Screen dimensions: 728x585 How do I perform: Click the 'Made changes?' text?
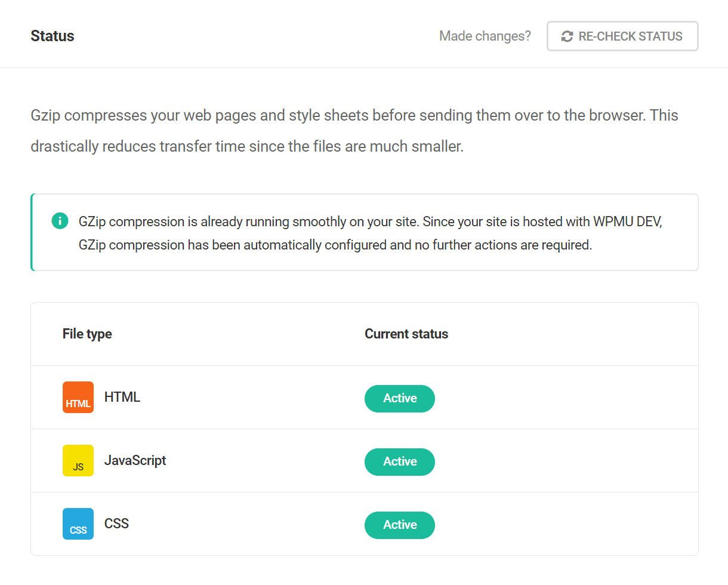click(485, 36)
